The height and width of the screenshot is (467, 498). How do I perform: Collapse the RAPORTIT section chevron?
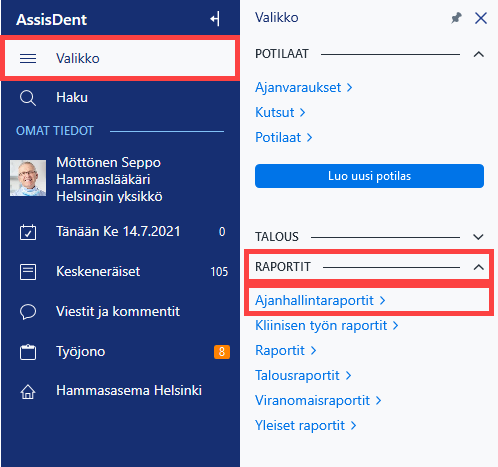pyautogui.click(x=479, y=267)
